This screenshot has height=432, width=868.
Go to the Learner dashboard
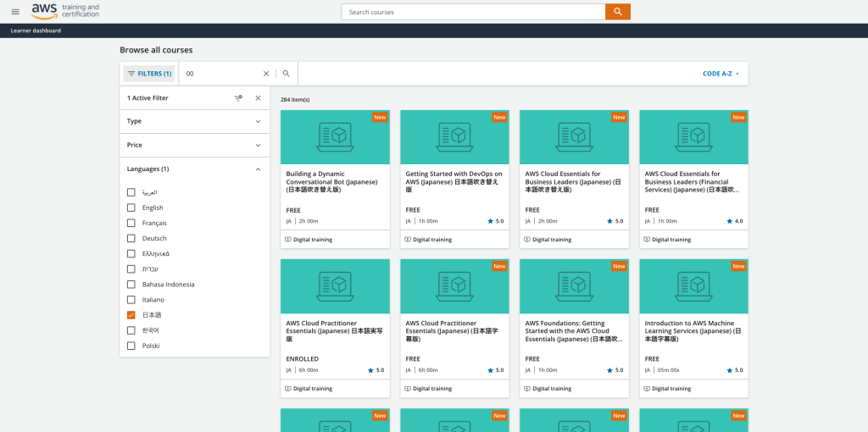pyautogui.click(x=36, y=30)
